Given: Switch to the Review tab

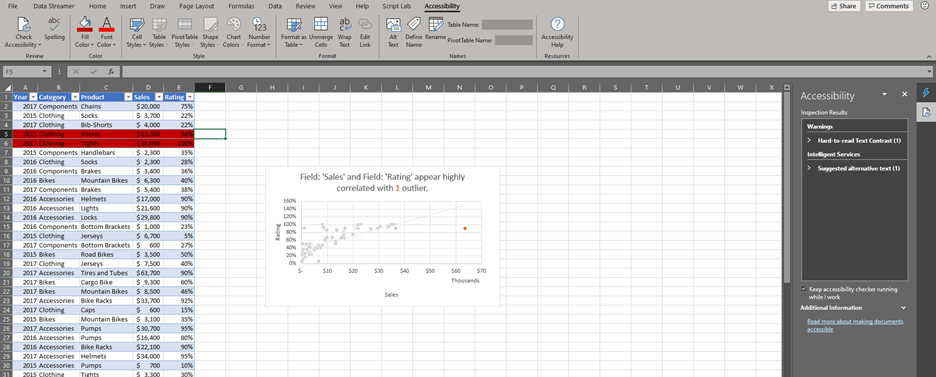Looking at the screenshot, I should 306,6.
